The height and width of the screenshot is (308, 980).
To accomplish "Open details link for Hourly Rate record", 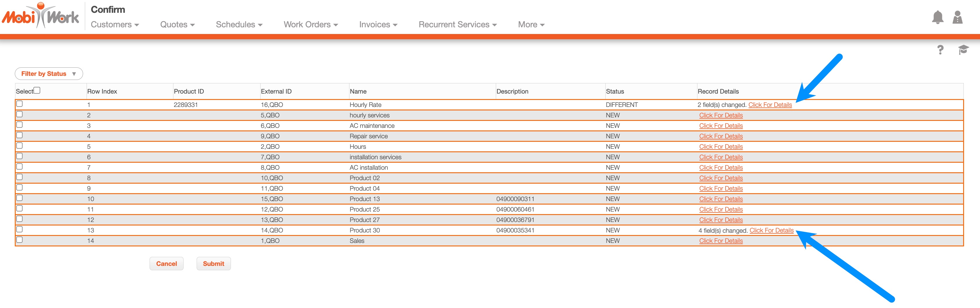I will pyautogui.click(x=770, y=105).
